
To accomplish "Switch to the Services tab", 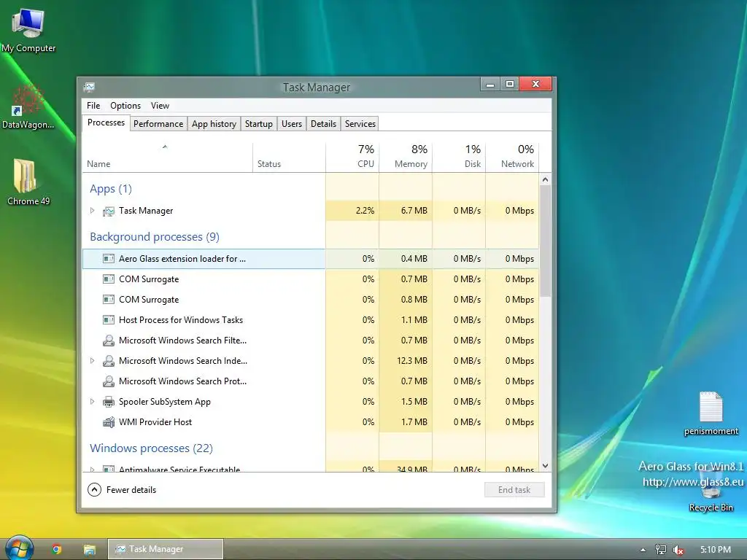I will coord(360,124).
